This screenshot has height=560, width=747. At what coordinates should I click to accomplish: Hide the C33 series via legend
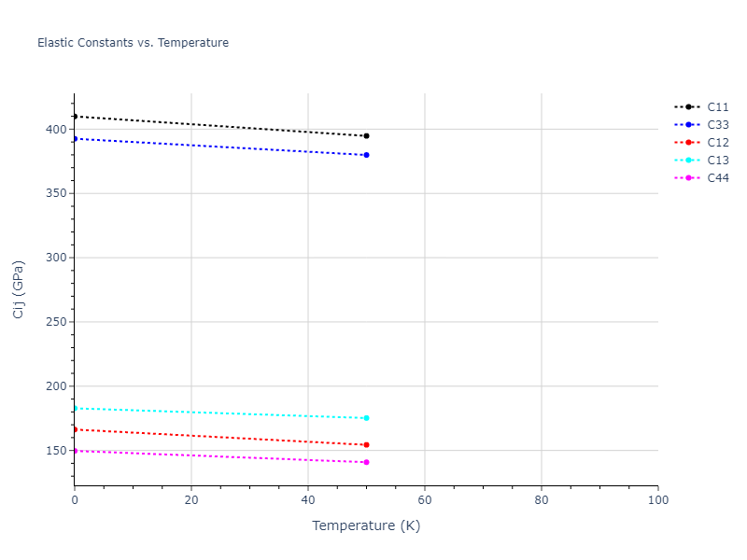point(717,125)
